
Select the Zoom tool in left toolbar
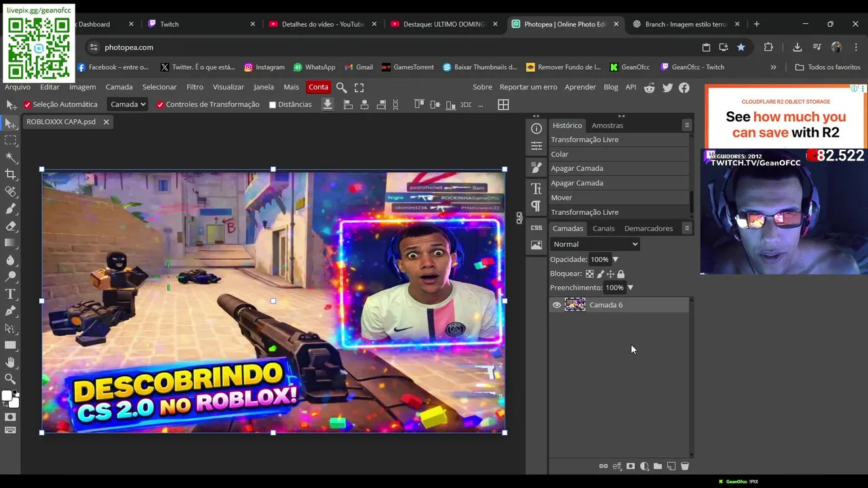coord(10,379)
